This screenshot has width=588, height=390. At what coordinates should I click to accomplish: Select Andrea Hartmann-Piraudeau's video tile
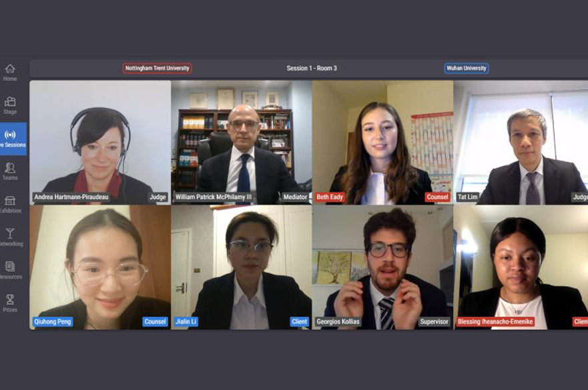click(x=100, y=143)
